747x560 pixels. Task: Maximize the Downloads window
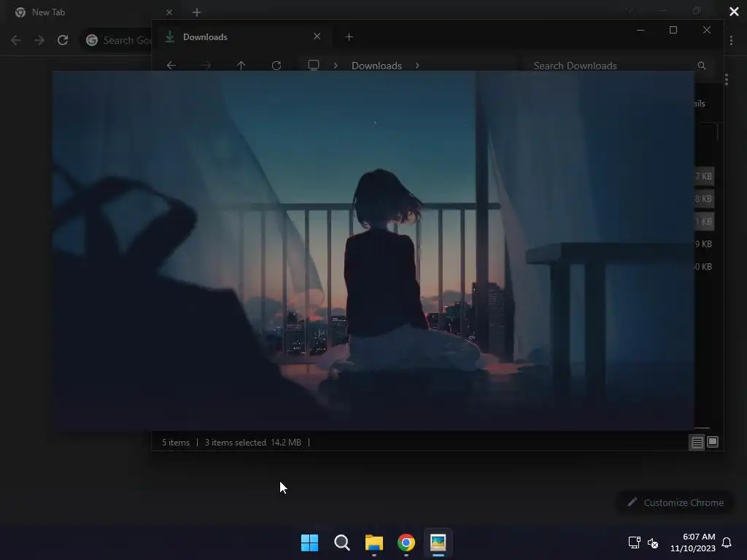point(673,30)
